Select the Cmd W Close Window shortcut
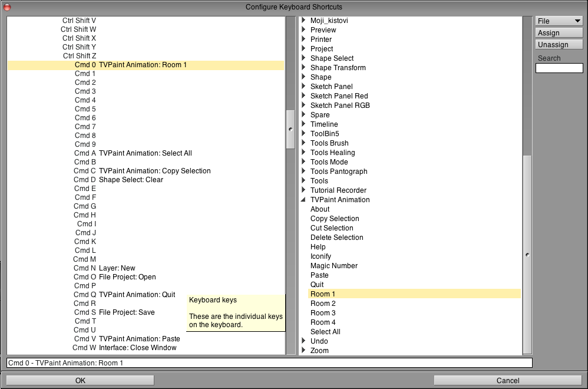Screen dimensions: 588x389 point(146,347)
